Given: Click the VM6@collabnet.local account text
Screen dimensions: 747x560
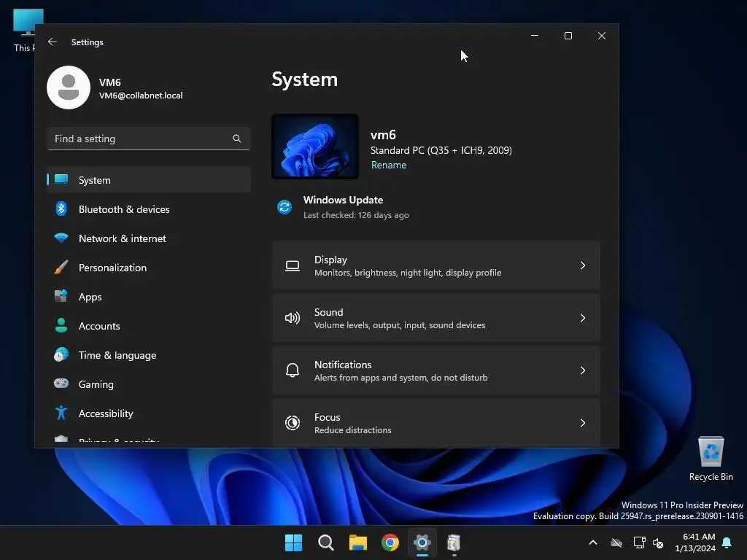Looking at the screenshot, I should (x=141, y=96).
